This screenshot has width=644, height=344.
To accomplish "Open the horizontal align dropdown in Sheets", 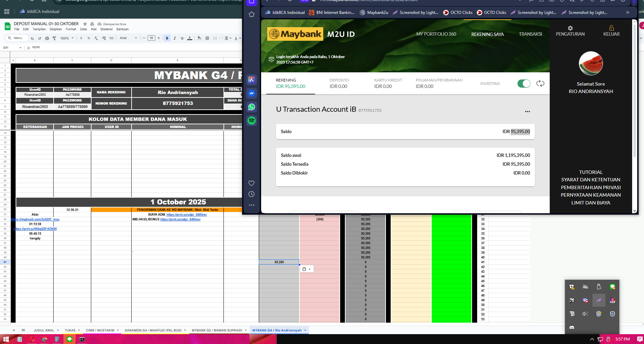I will (x=228, y=38).
